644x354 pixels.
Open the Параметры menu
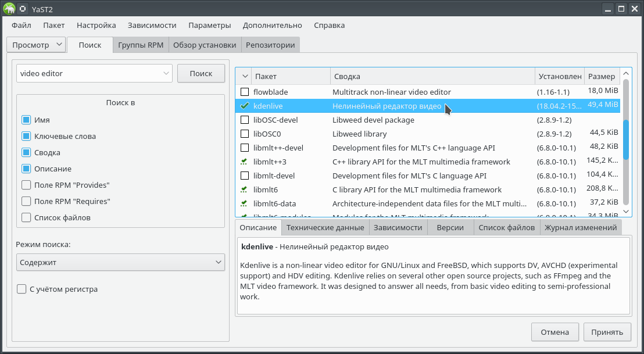point(209,26)
